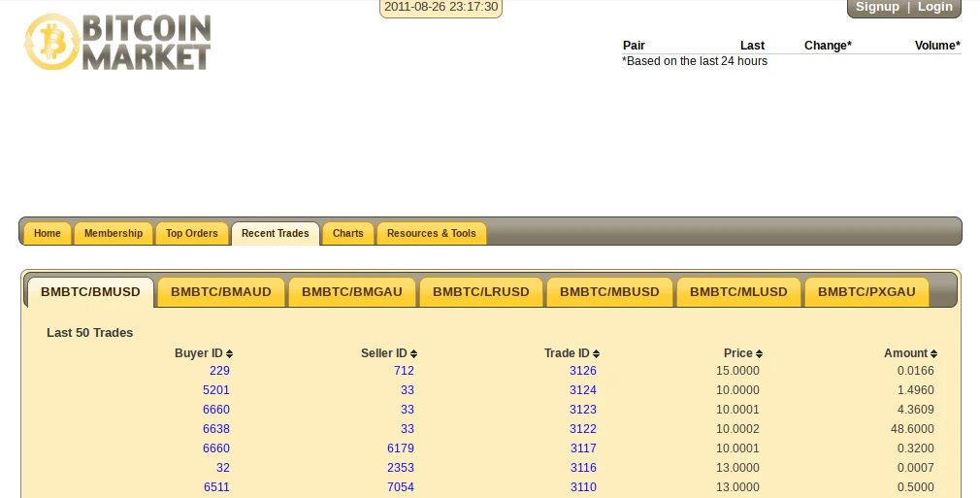Switch to BMBTC/PXGAU pair tab

pyautogui.click(x=866, y=292)
